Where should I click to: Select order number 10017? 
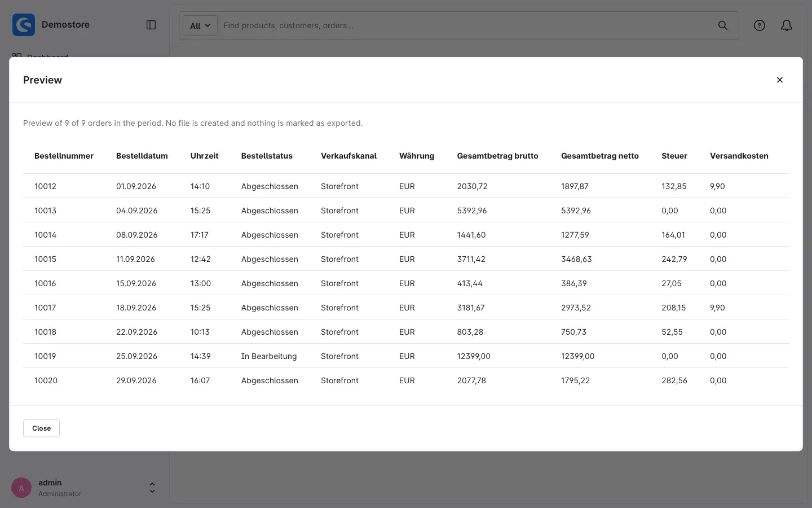(x=45, y=308)
